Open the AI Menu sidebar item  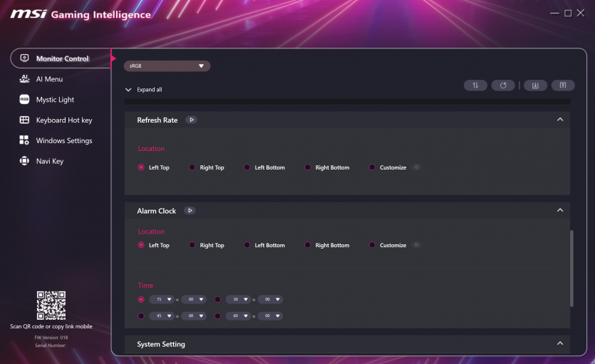49,79
